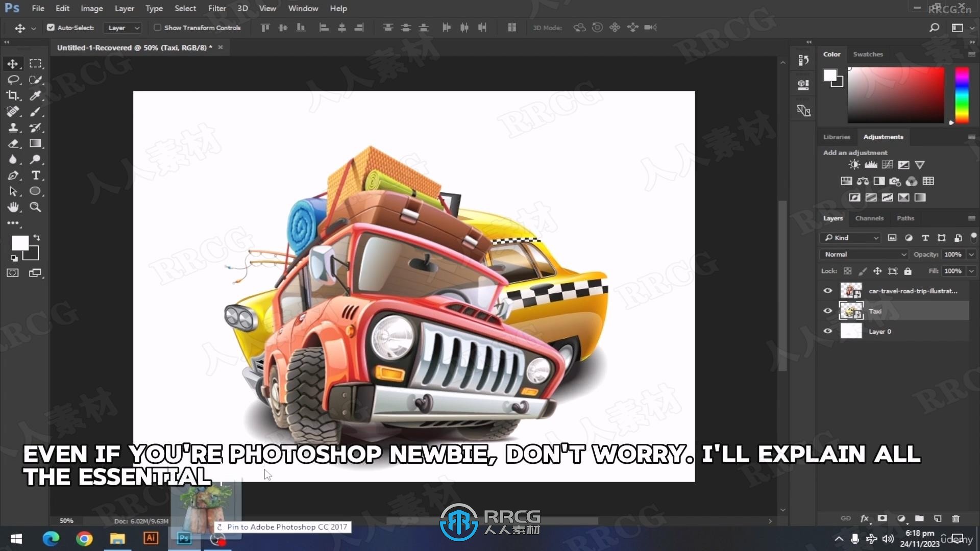
Task: Toggle visibility of Taxi layer
Action: [827, 310]
